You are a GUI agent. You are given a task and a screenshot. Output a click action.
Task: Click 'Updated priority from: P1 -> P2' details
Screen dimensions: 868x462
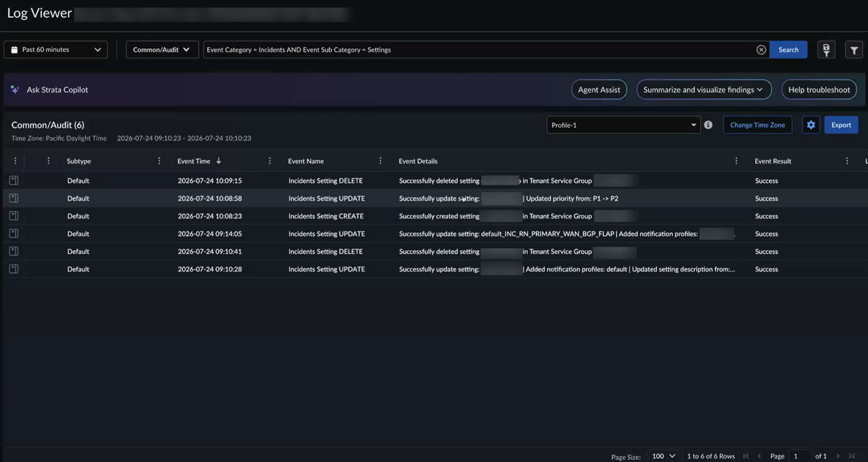572,198
